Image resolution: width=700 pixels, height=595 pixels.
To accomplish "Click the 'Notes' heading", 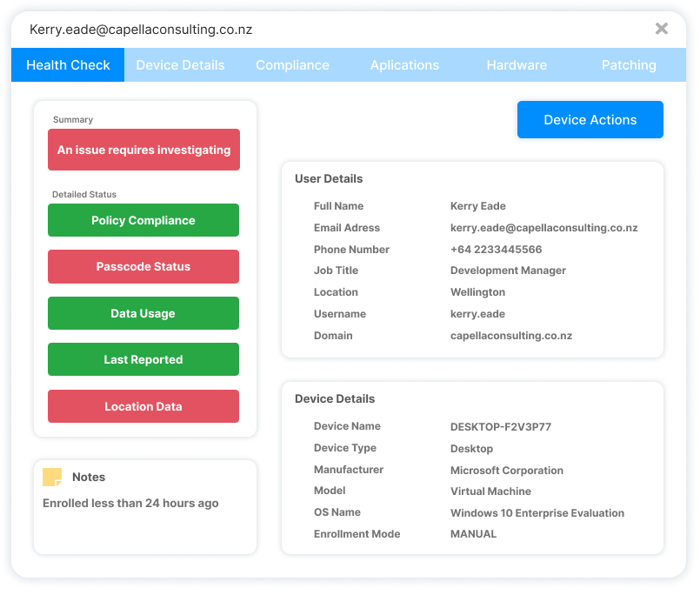I will point(89,477).
